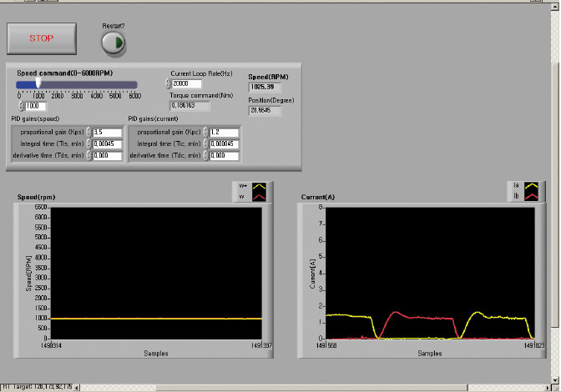Click the stepper beside Current Loop Rate
Screen dimensions: 561x392
168,83
